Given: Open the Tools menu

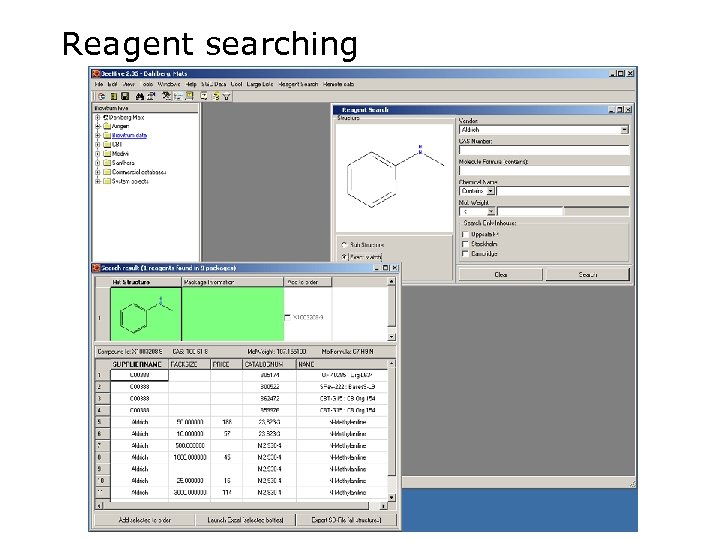Looking at the screenshot, I should point(147,84).
